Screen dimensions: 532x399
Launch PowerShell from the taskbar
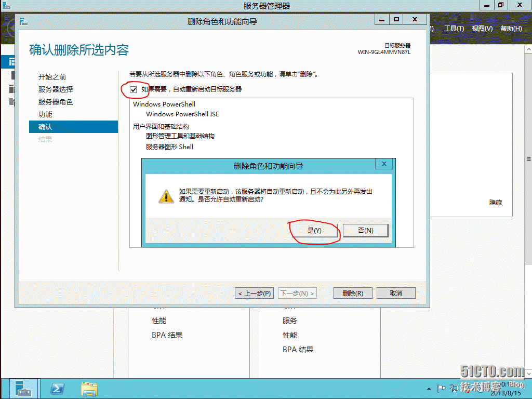[57, 389]
